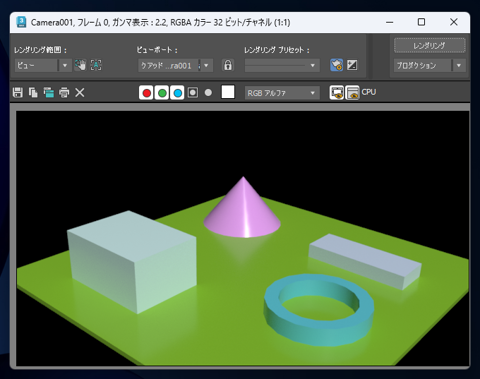Click the 3ds Max title bar icon
This screenshot has width=480, height=379.
point(21,22)
